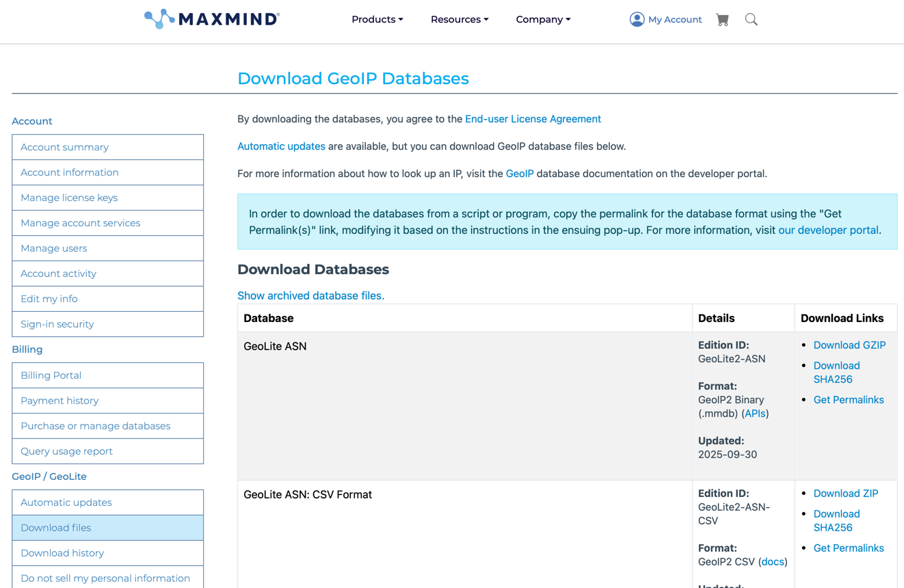This screenshot has width=904, height=588.
Task: Go to Account information
Action: (107, 172)
